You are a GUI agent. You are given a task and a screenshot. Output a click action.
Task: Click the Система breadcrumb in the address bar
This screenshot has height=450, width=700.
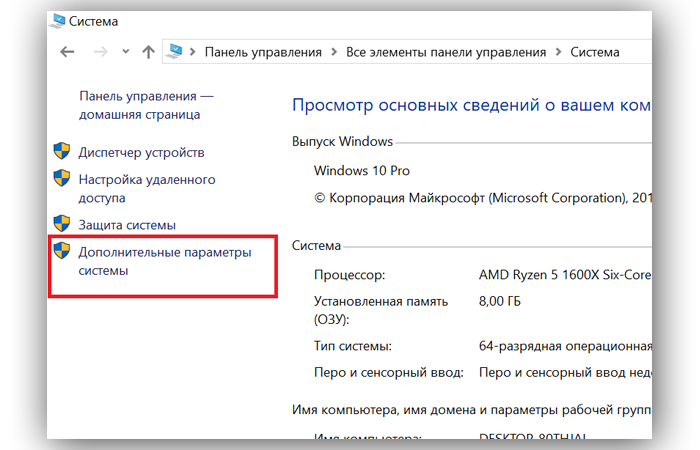point(594,52)
